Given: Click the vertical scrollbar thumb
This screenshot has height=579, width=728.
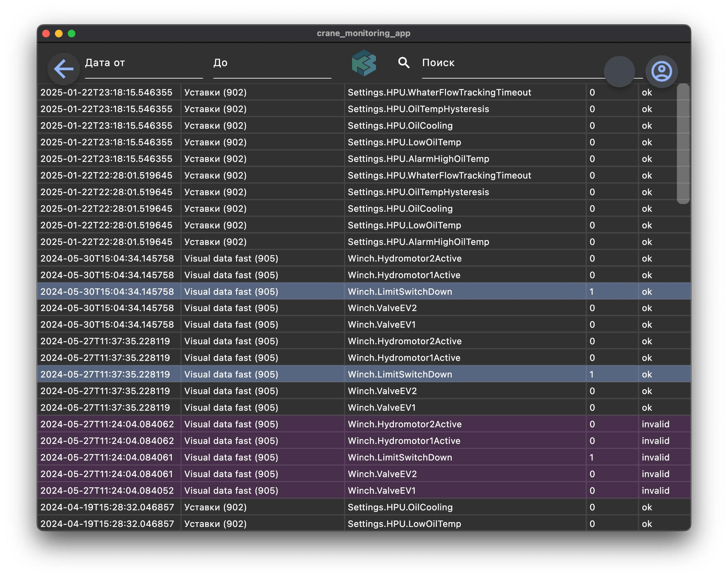Looking at the screenshot, I should [683, 143].
